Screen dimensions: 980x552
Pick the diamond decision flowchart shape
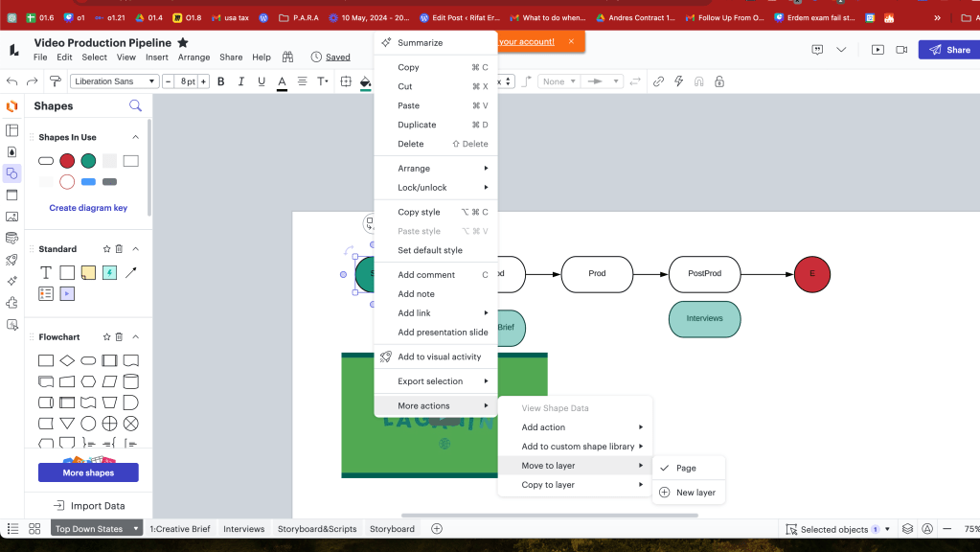pyautogui.click(x=67, y=360)
